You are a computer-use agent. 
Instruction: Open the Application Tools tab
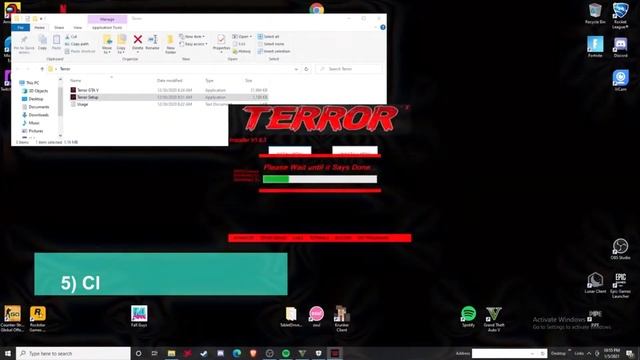107,27
